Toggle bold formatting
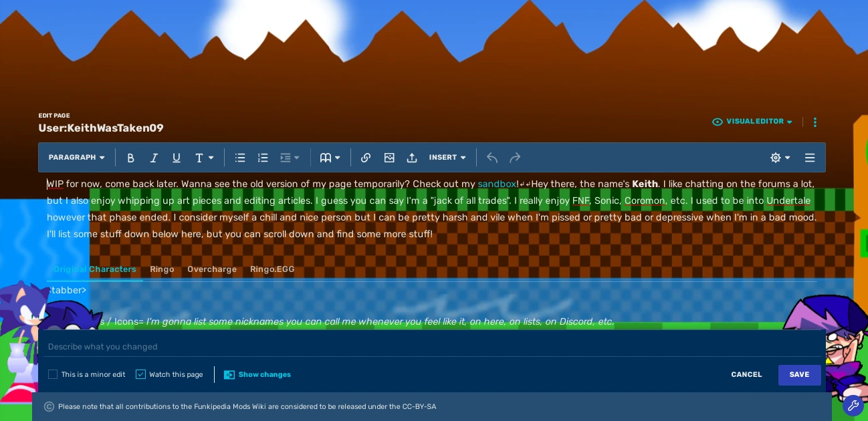 pyautogui.click(x=130, y=157)
